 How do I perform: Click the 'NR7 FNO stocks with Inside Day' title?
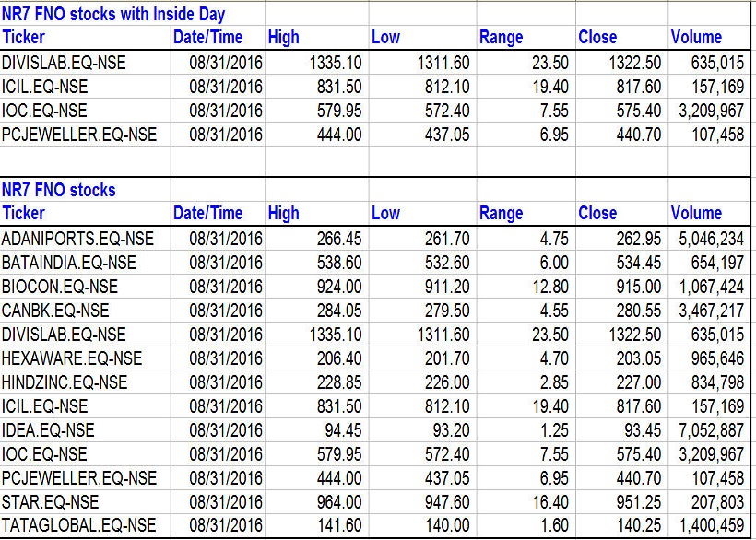point(113,14)
